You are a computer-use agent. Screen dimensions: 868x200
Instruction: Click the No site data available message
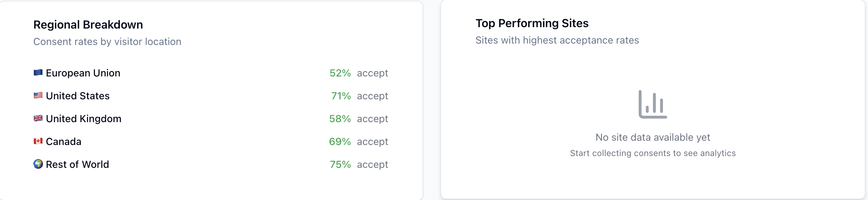(x=653, y=137)
